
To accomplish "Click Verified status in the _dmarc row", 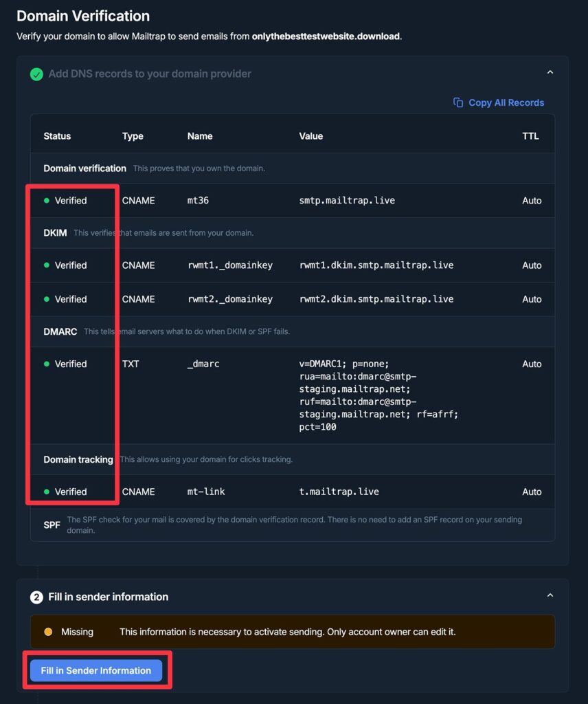I will (x=65, y=364).
